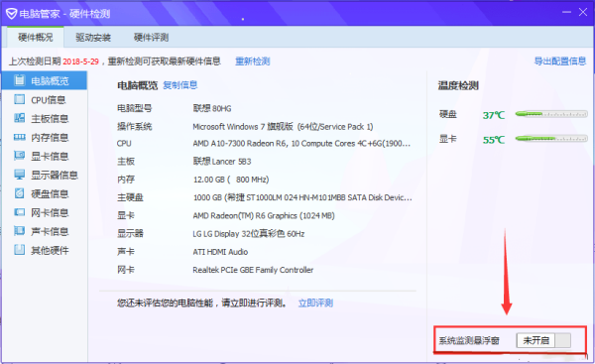This screenshot has width=595, height=364.
Task: Click the 55℃ graphics temperature reading
Action: [494, 140]
